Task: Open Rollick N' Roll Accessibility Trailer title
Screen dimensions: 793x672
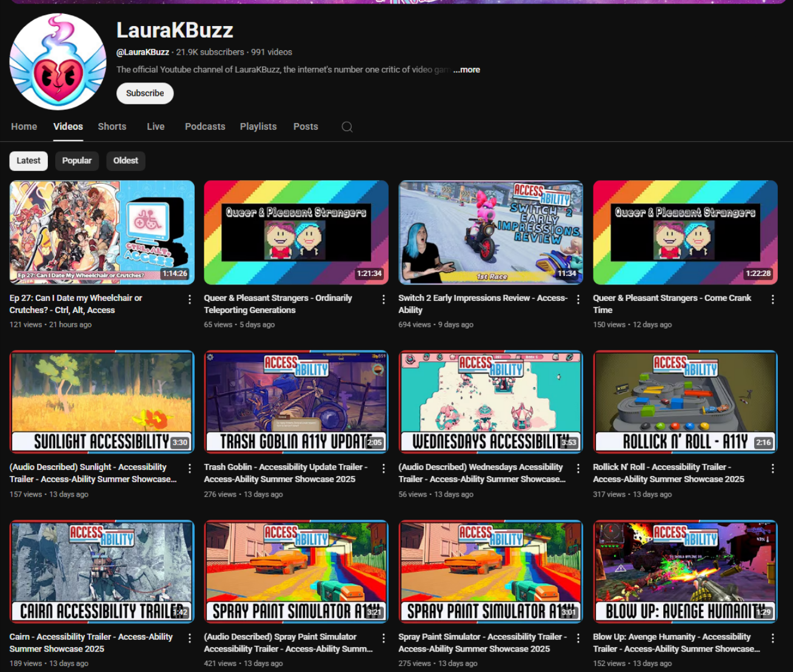Action: 668,473
